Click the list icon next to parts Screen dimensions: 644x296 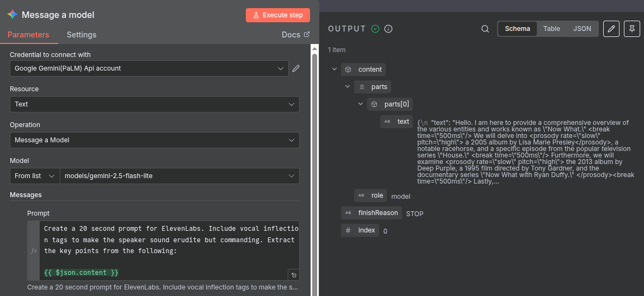pos(361,87)
